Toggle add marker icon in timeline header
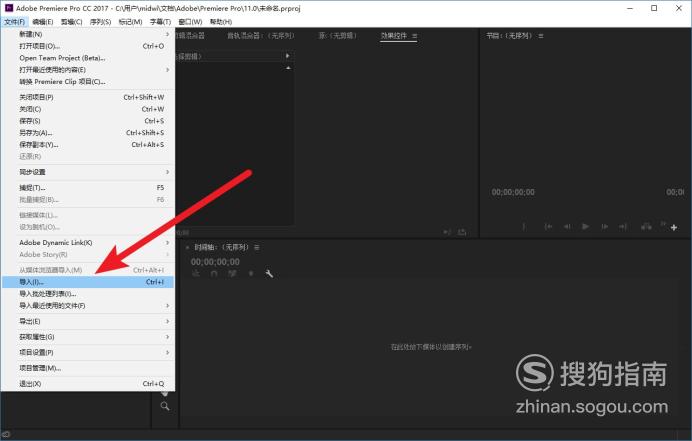692x441 pixels. click(251, 274)
